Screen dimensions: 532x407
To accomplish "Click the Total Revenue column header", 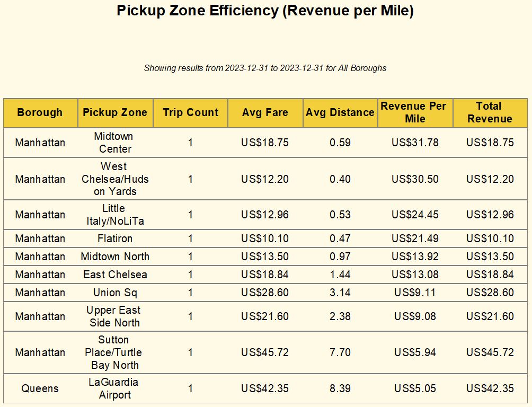I will [490, 112].
